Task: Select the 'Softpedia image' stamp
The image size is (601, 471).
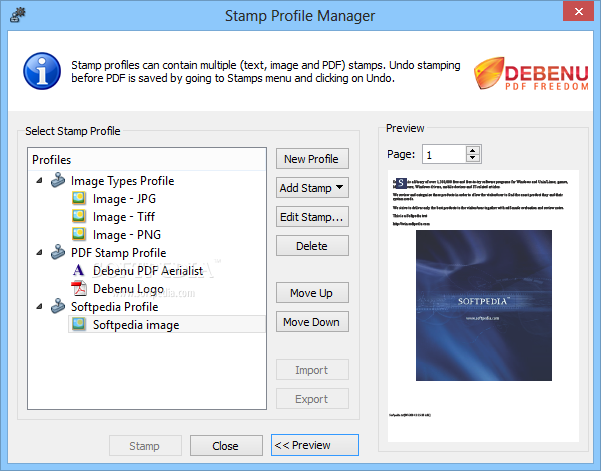Action: [167, 325]
